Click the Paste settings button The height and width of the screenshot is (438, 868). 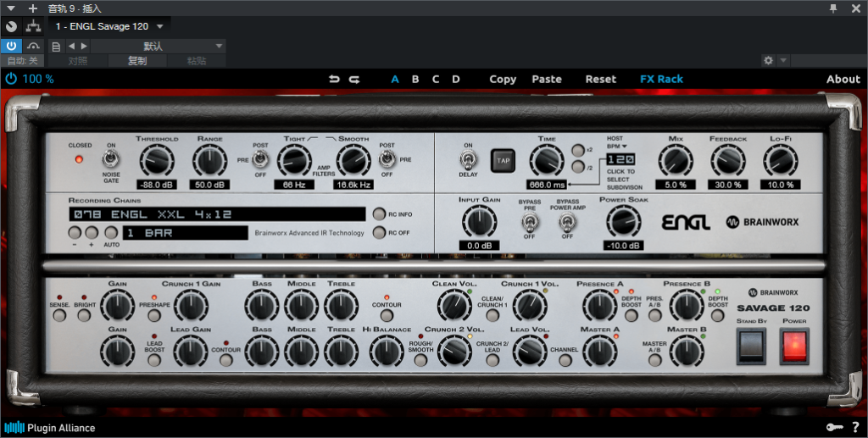coord(547,79)
